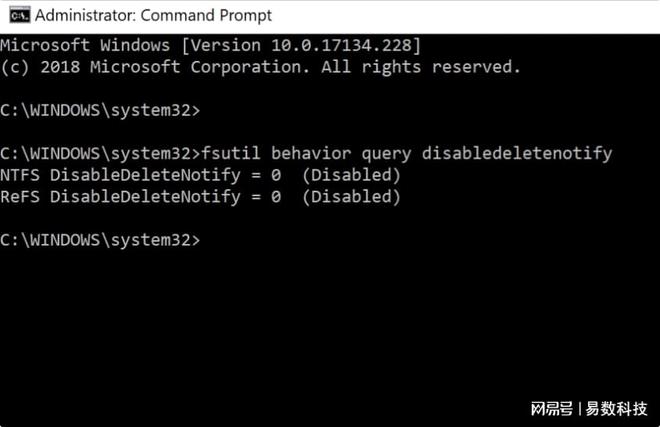Click the 2018 Microsoft Corporation copyright line
Viewport: 660px width, 427px height.
coord(260,67)
